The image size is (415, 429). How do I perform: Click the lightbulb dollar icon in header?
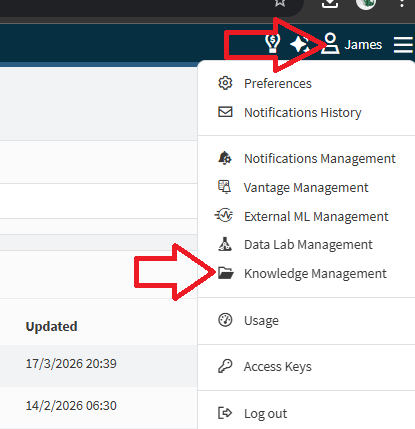click(x=272, y=44)
